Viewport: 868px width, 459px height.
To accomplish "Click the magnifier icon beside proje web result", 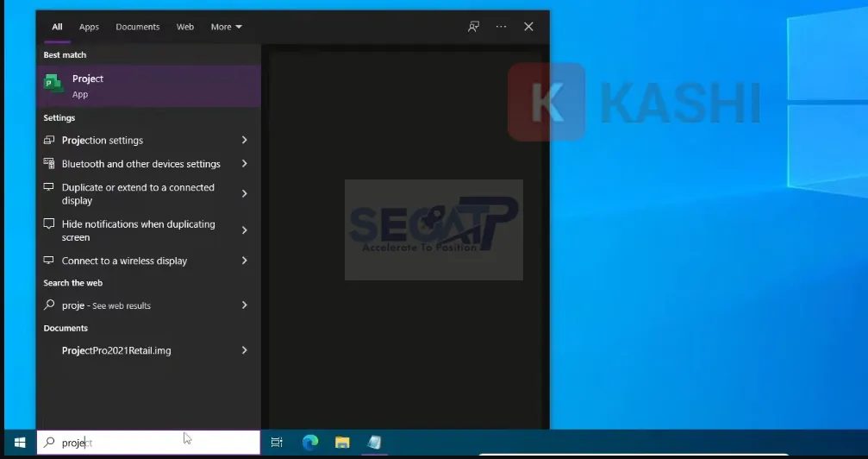I will point(49,305).
